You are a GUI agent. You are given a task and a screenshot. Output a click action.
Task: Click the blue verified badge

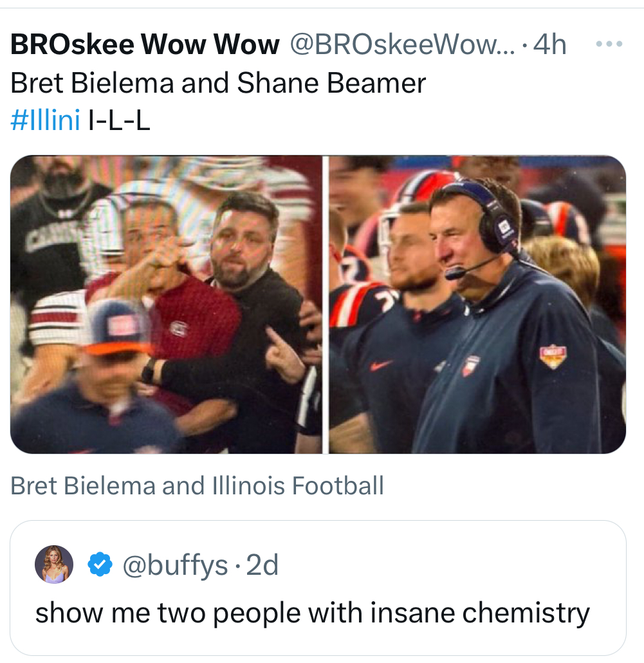(x=100, y=565)
